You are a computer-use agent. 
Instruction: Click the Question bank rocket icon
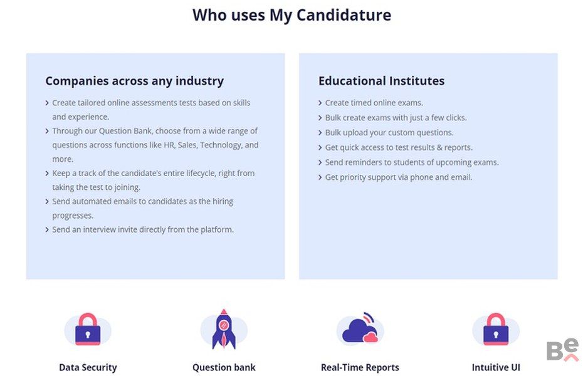pos(224,330)
